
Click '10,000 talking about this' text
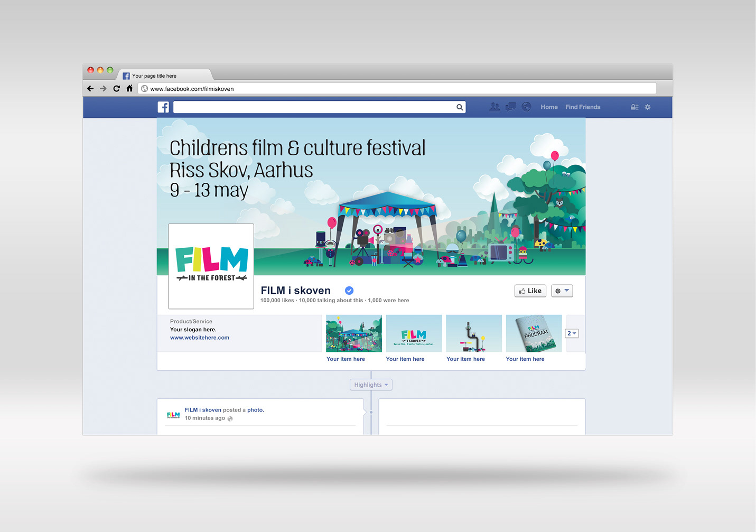[331, 300]
